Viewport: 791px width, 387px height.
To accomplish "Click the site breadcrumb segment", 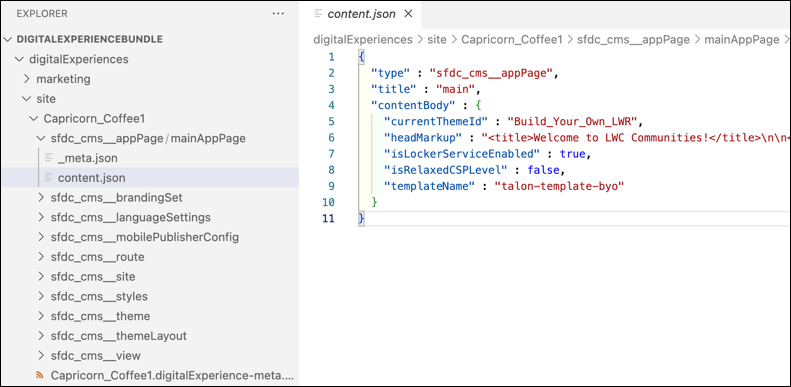I will tap(437, 39).
